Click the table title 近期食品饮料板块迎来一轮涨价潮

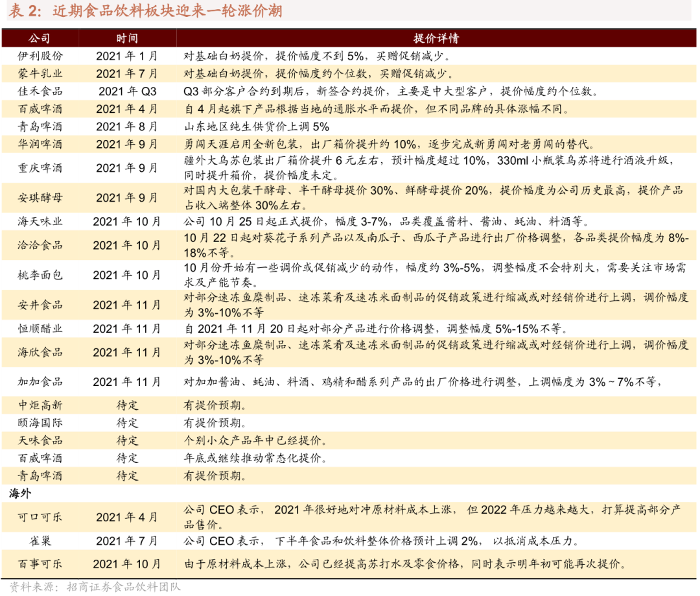[167, 10]
